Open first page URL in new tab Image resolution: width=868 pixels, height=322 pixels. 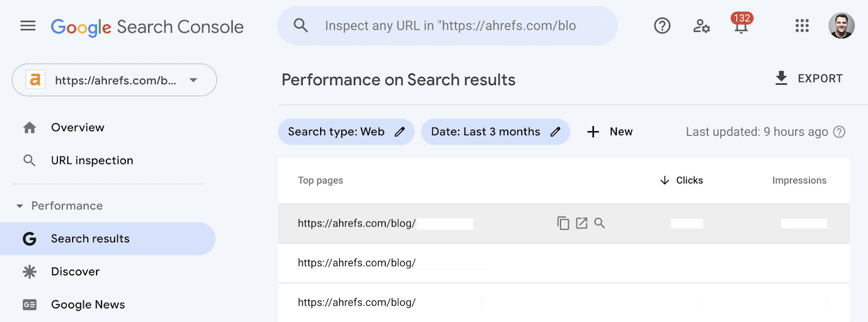pyautogui.click(x=582, y=223)
